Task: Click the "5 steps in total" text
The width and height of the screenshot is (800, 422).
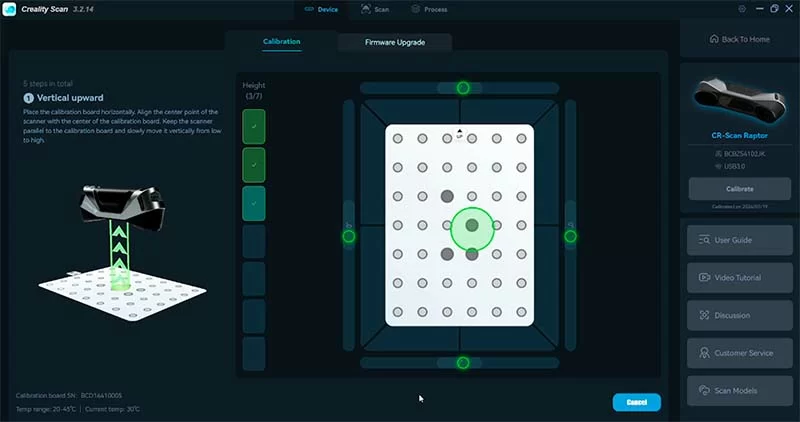Action: point(48,83)
